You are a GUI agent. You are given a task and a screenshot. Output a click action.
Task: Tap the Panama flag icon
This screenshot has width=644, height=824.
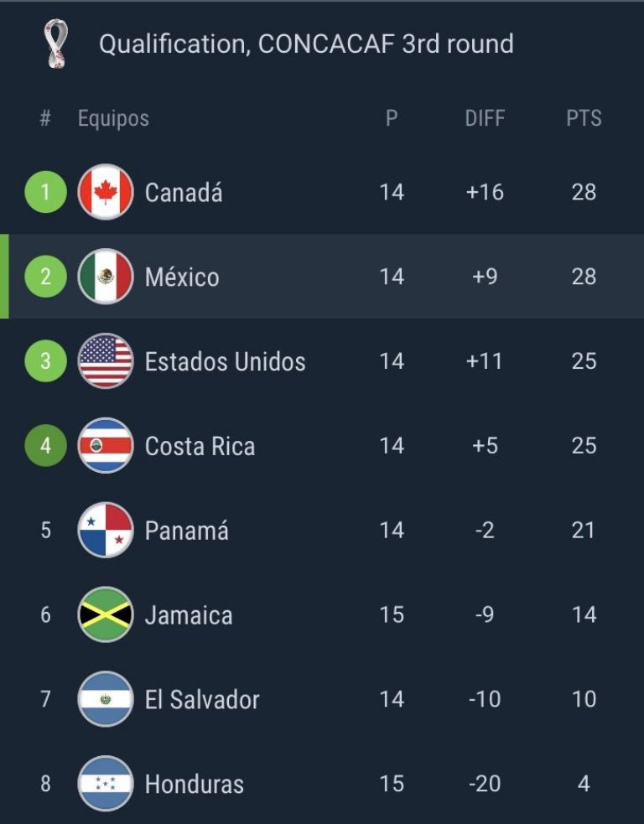(x=106, y=530)
